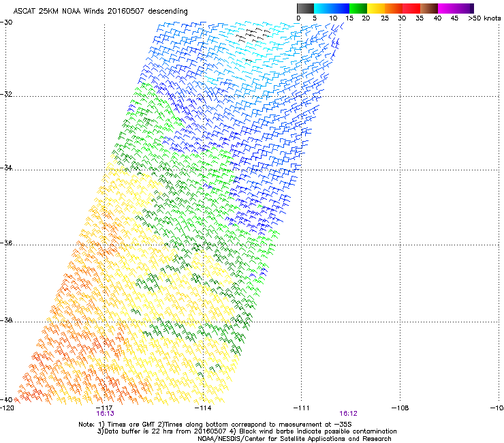The image size is (504, 443).
Task: Click the '-40' latitude label
Action: (6, 399)
